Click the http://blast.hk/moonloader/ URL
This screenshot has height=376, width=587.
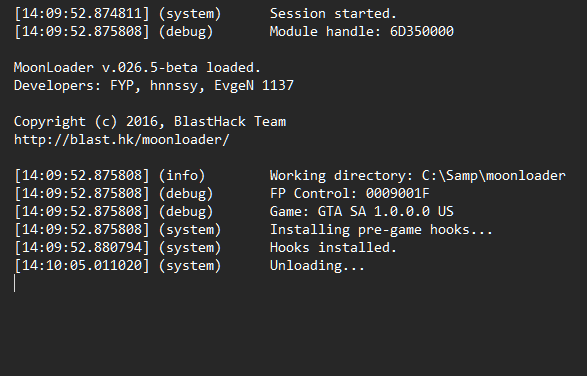[122, 140]
